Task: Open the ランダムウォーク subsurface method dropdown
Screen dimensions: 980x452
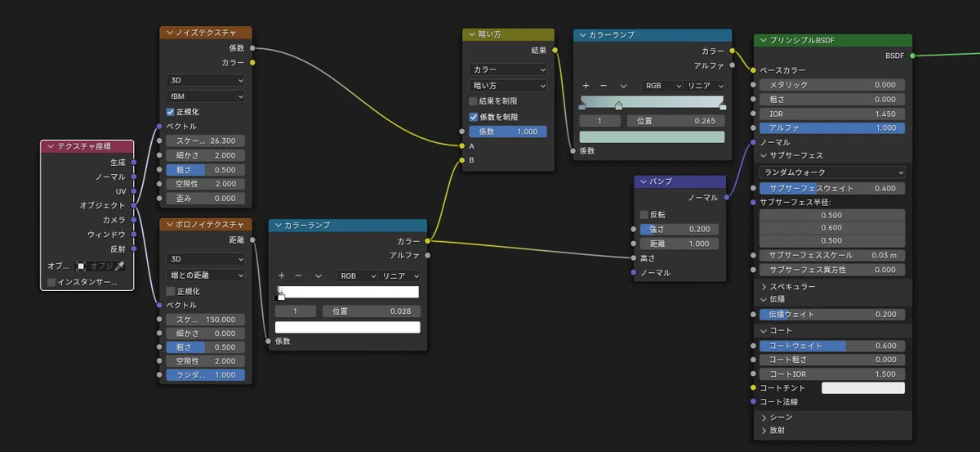Action: tap(832, 172)
